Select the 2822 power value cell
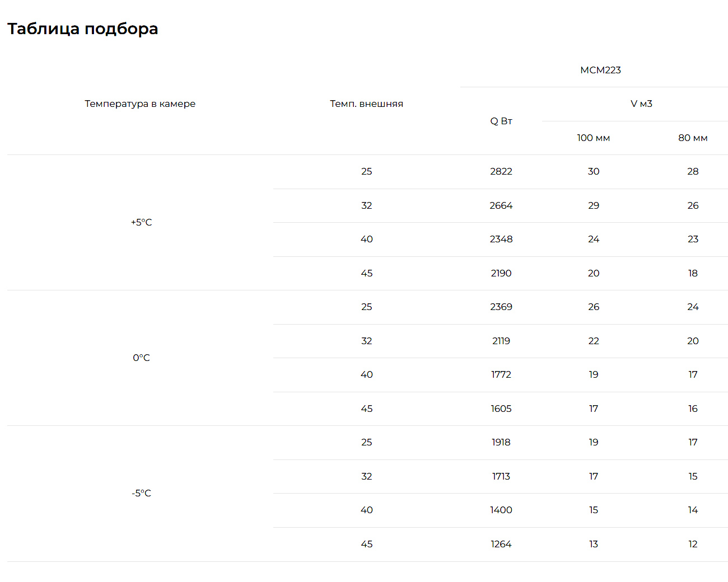The height and width of the screenshot is (582, 728). coord(501,171)
